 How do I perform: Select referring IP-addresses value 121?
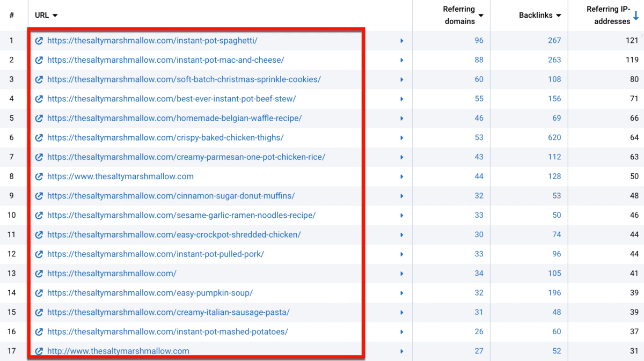632,41
